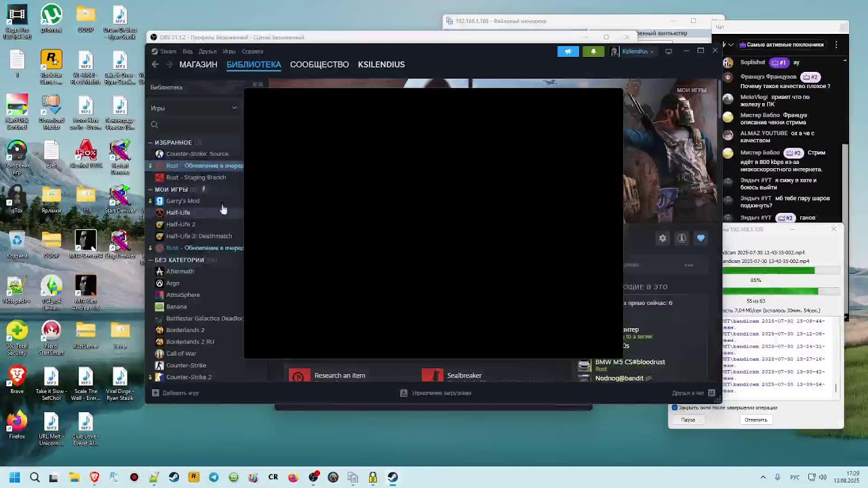Screen dimensions: 868x488
Task: Click the Windows Start button
Action: point(15,477)
